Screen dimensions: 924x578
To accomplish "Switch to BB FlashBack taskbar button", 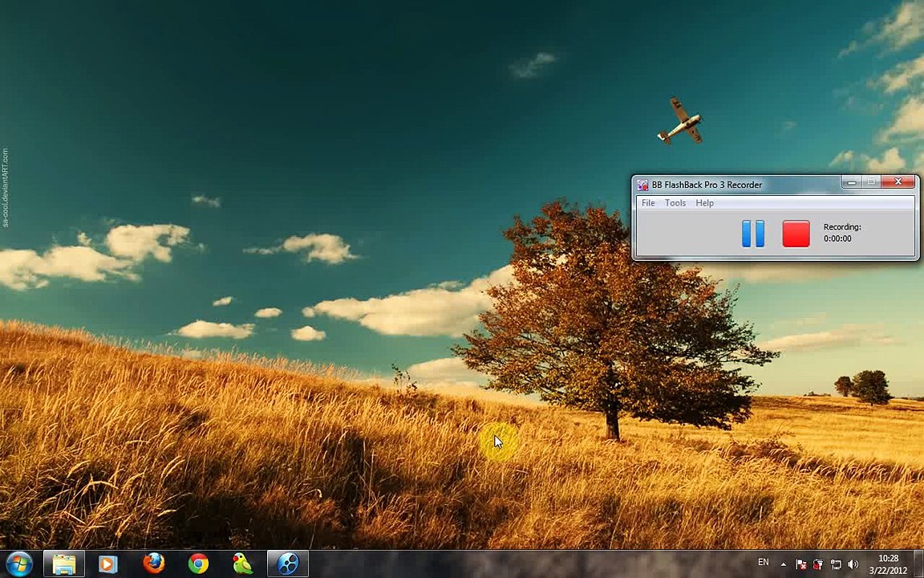I will [288, 564].
